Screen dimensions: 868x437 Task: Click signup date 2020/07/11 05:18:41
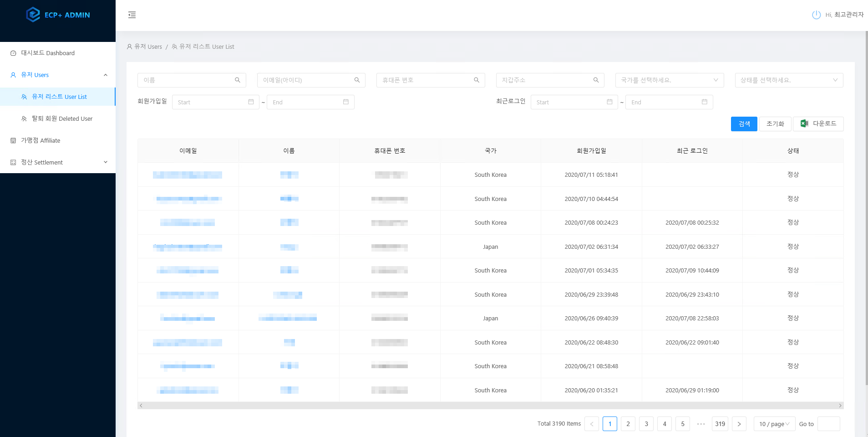[591, 175]
